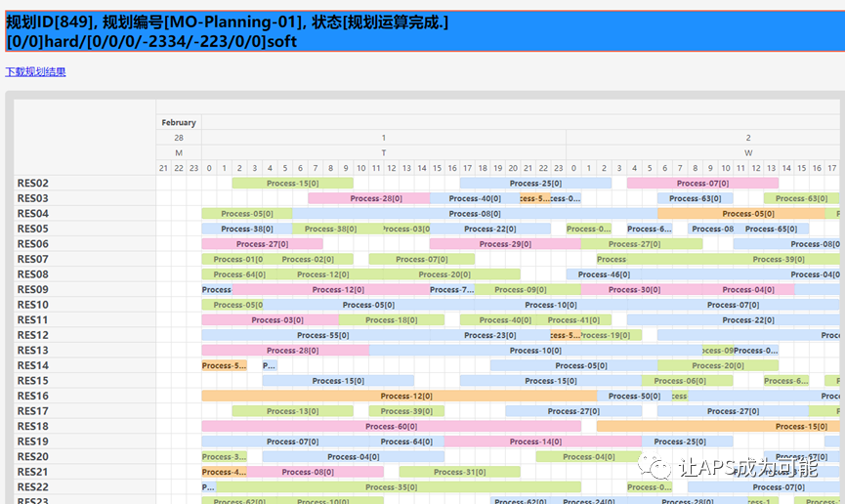The image size is (845, 504).
Task: Select pink Process-28[0] bar in RES13 row
Action: coord(285,351)
